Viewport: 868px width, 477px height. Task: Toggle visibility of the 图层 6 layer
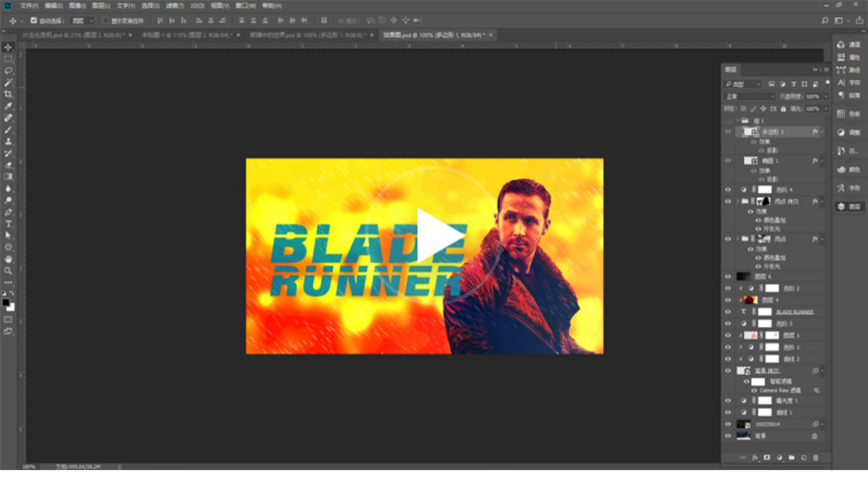tap(728, 276)
